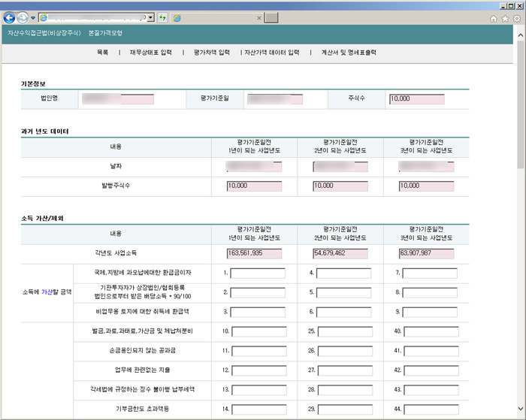Open the address bar dropdown arrow
This screenshot has width=526, height=420.
pyautogui.click(x=151, y=18)
